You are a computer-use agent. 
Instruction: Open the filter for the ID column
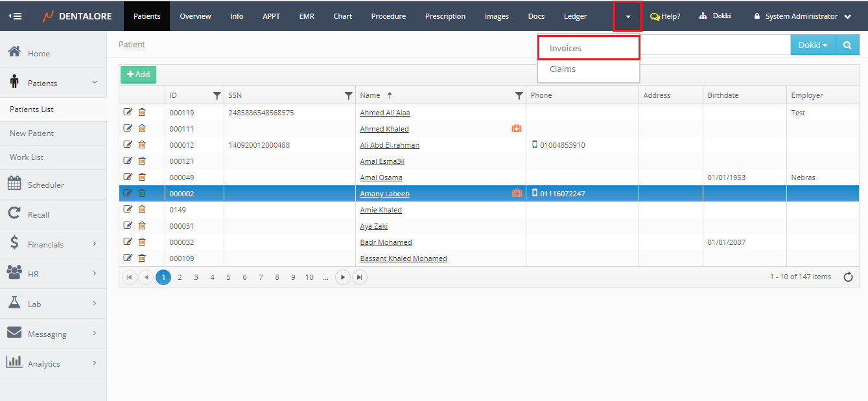point(217,96)
